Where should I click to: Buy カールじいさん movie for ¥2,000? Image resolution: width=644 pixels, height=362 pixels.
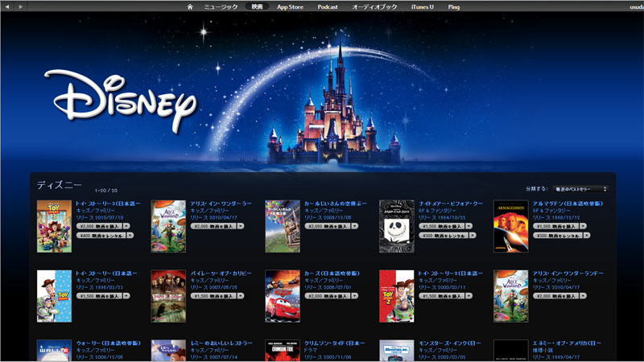(328, 226)
